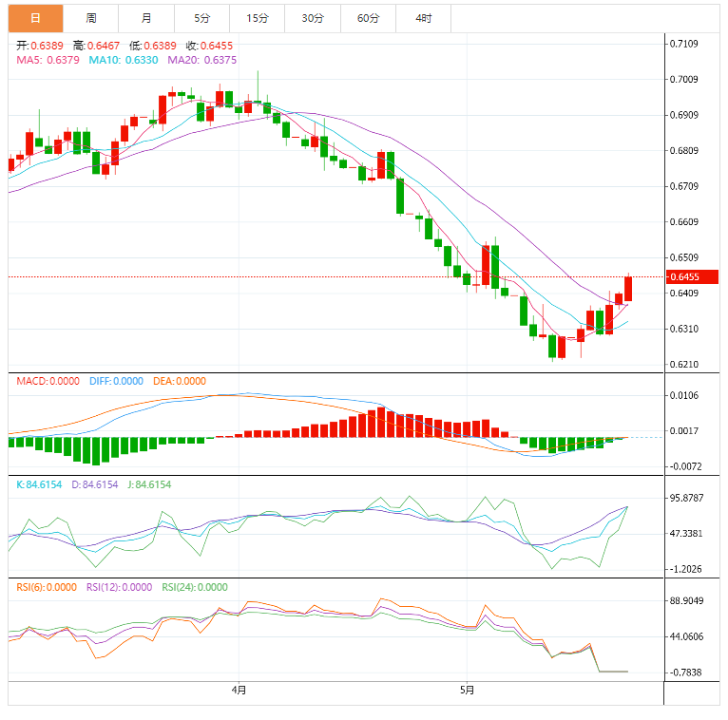728x720 pixels.
Task: Click the DIFF: 0.0000 indicator label
Action: tap(116, 381)
